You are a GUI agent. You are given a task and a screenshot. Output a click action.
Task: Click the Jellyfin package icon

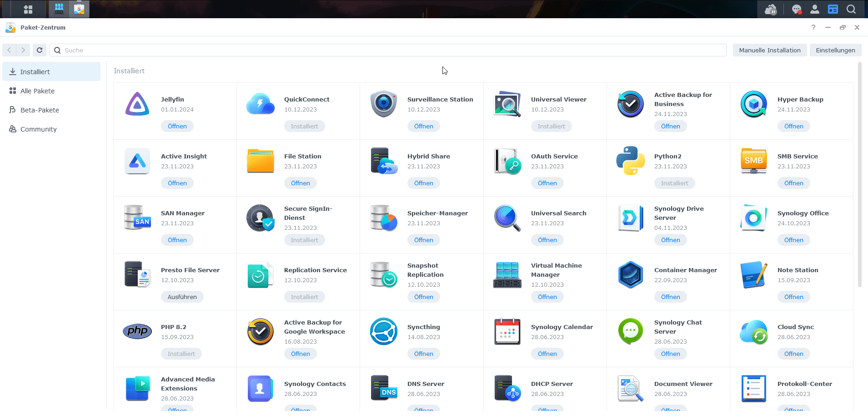[x=137, y=104]
